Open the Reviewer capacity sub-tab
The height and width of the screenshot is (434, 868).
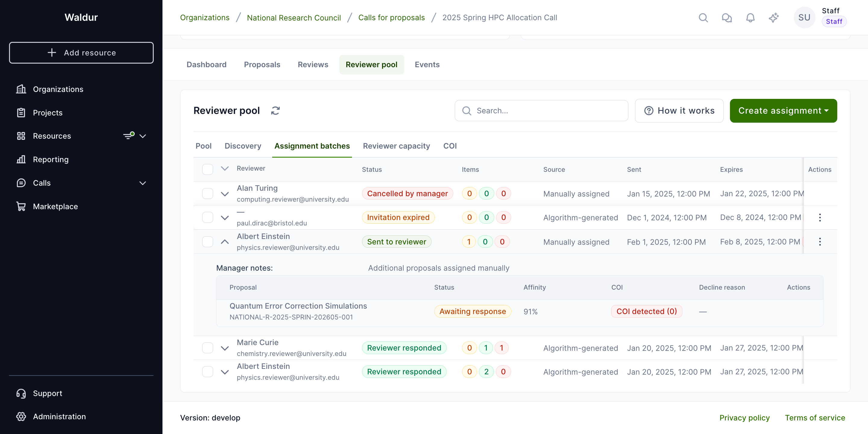point(396,146)
